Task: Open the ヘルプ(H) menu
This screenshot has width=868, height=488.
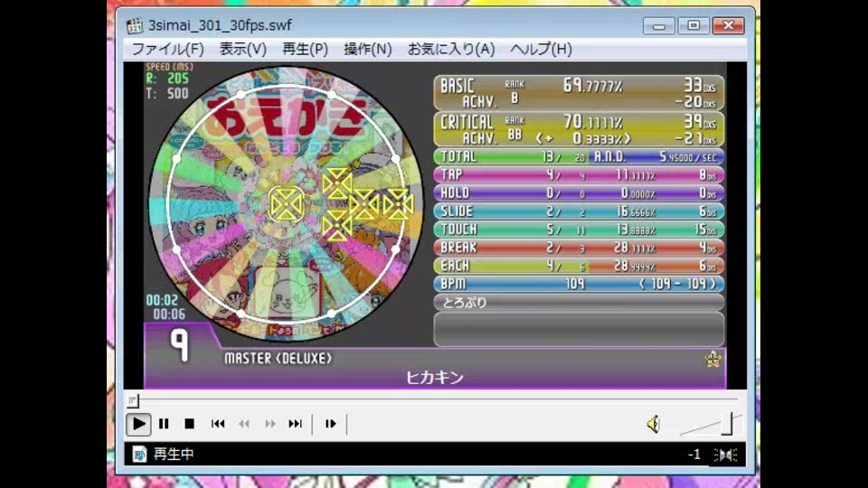Action: click(x=541, y=49)
